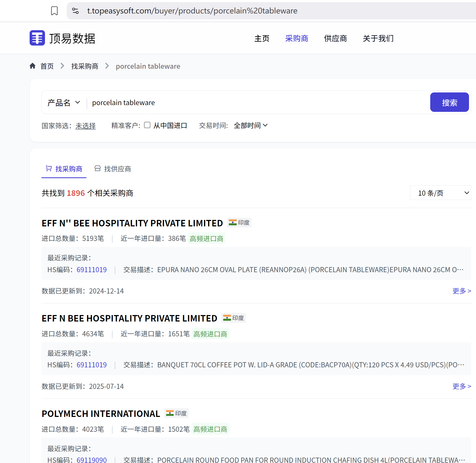Click 找采购商 breadcrumb link
This screenshot has width=476, height=463.
[x=85, y=66]
